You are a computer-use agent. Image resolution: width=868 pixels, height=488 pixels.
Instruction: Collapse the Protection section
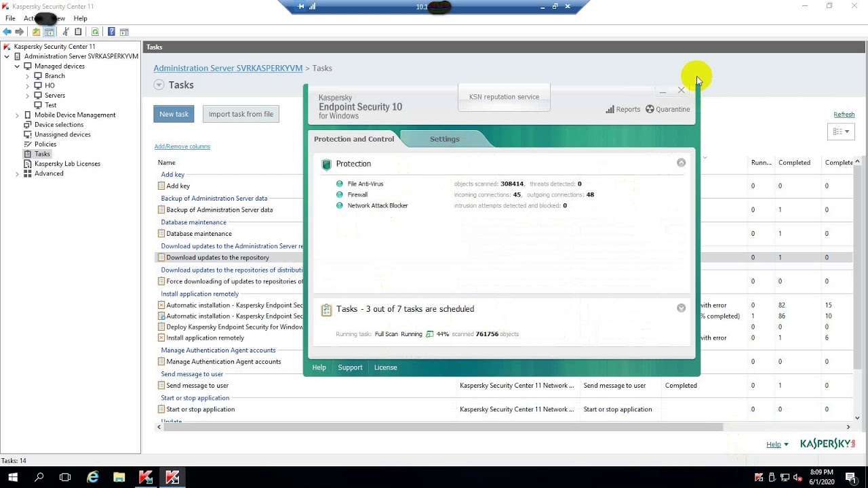click(682, 163)
